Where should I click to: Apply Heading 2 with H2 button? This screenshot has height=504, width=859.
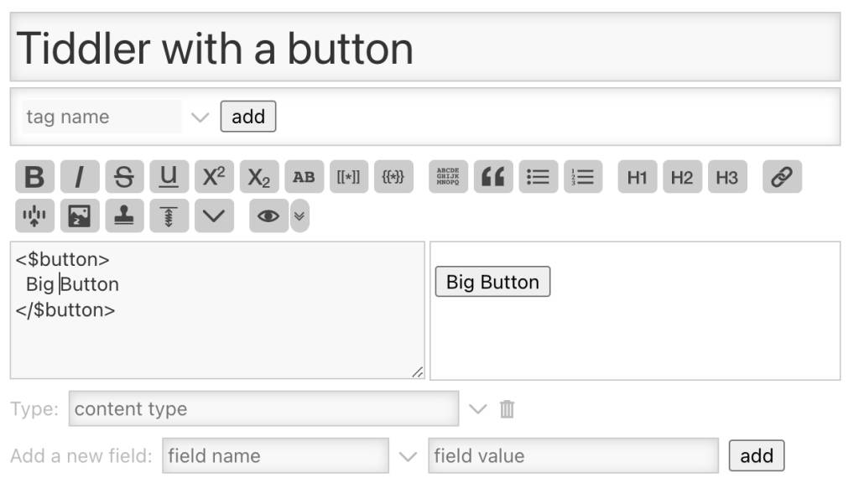682,176
